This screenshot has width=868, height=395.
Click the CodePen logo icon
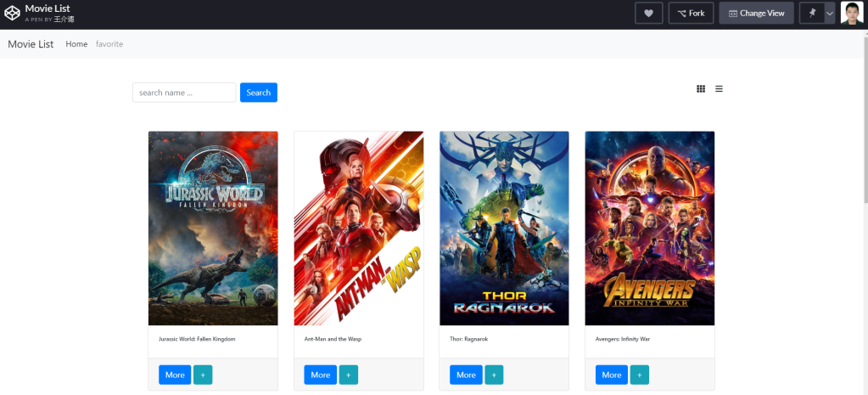12,14
